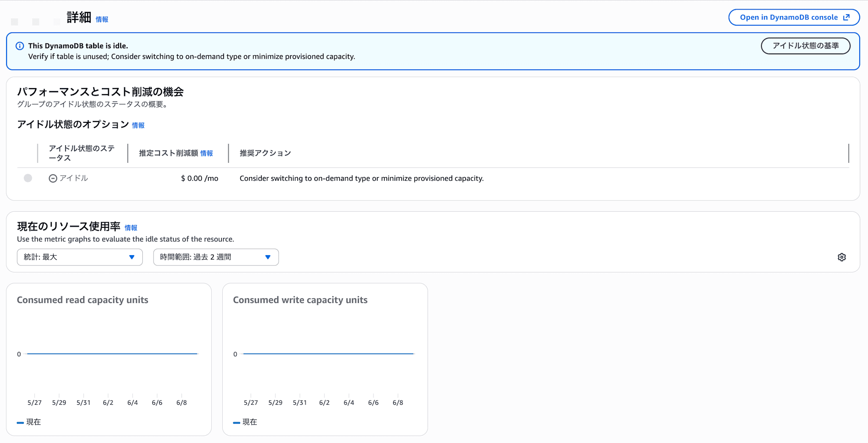Click the アイドル状態のステータス column header
Screen dimensions: 868x443
pyautogui.click(x=82, y=153)
